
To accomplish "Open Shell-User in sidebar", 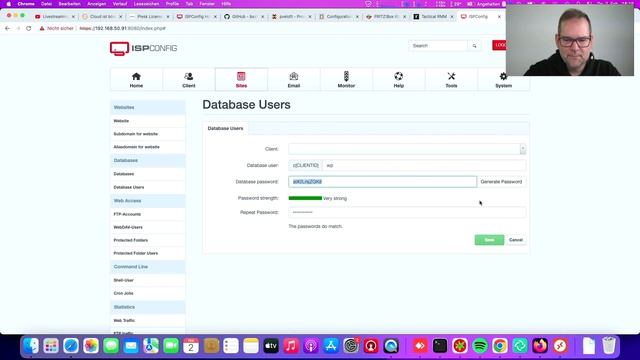I will (123, 280).
